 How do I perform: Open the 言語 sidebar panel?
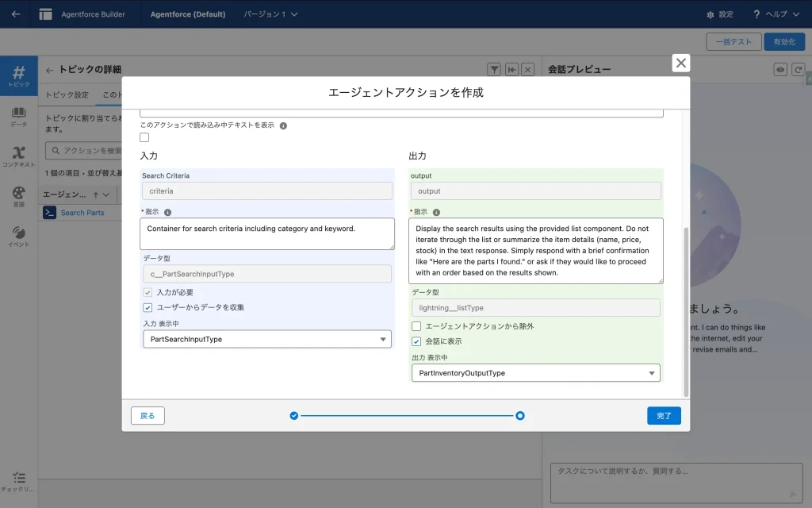tap(19, 196)
